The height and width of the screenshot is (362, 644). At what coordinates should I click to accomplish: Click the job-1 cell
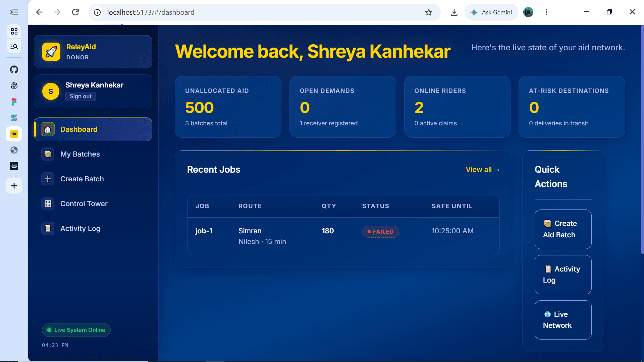click(x=204, y=231)
